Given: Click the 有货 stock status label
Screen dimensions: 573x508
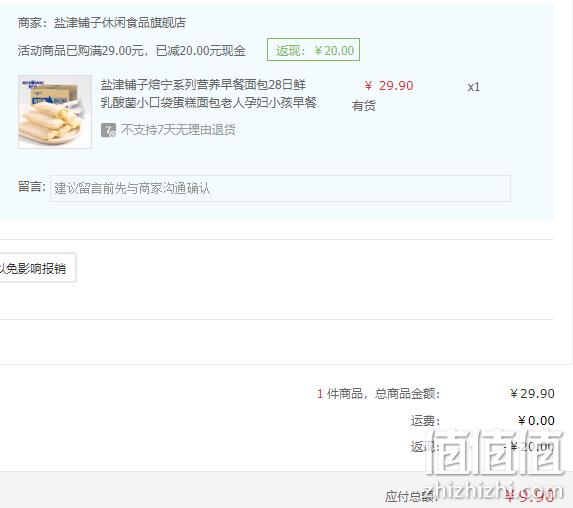Looking at the screenshot, I should (x=364, y=106).
